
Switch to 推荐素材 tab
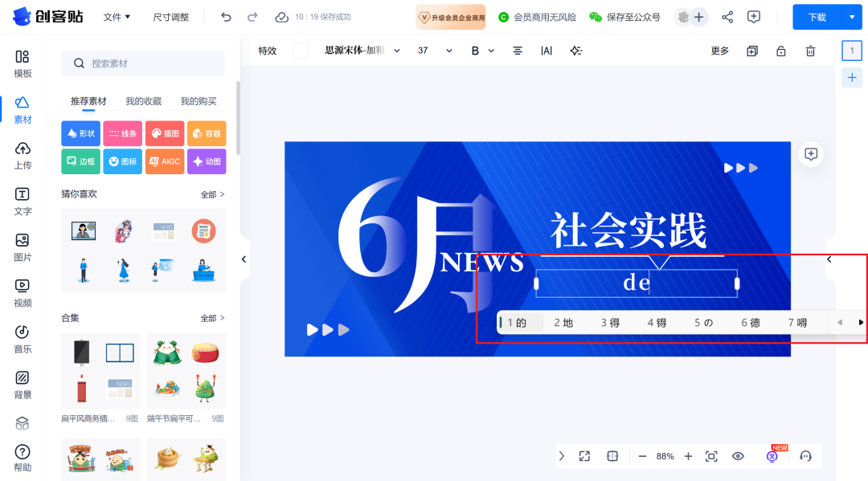coord(88,101)
